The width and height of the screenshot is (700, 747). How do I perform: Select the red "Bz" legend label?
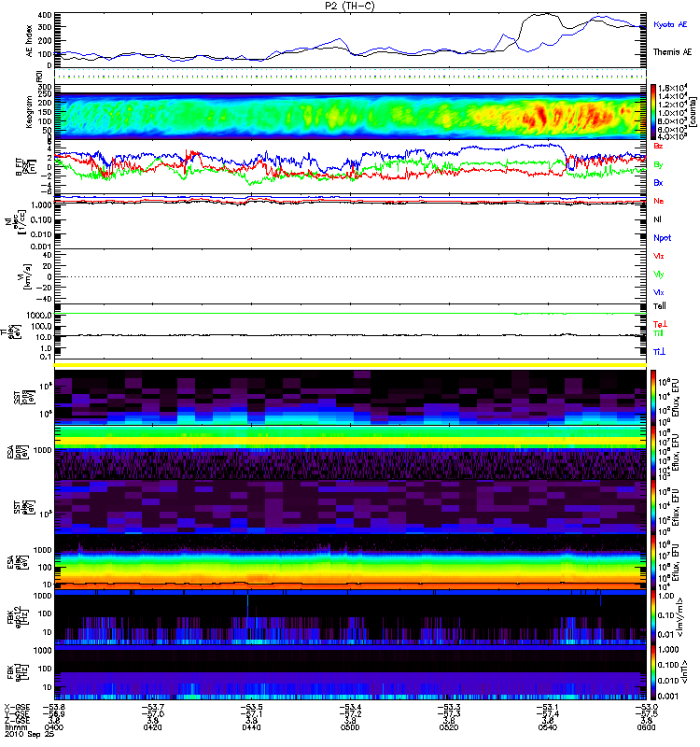click(x=658, y=146)
